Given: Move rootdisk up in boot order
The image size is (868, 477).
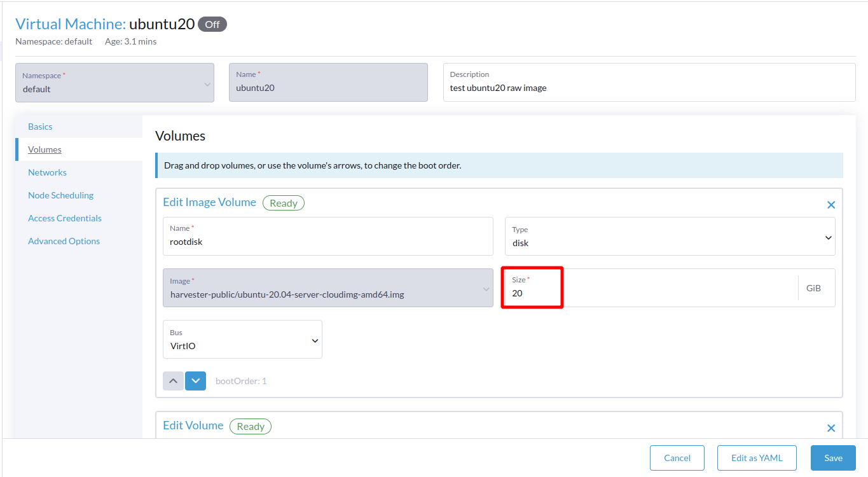Looking at the screenshot, I should [173, 380].
